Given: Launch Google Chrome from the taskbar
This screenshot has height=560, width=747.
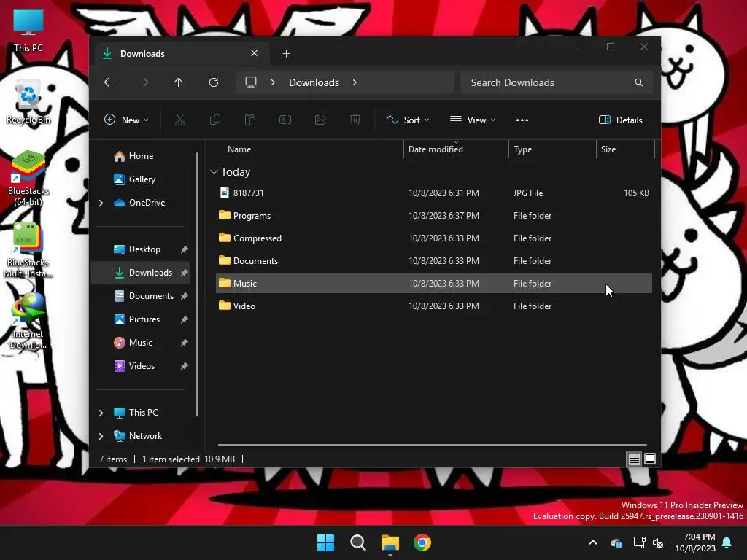Looking at the screenshot, I should [422, 542].
